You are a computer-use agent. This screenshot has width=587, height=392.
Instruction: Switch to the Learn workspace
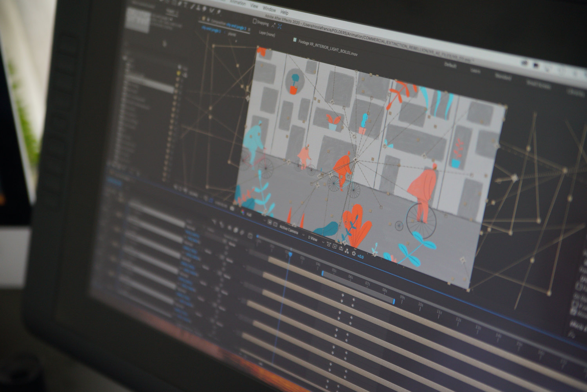[x=475, y=71]
